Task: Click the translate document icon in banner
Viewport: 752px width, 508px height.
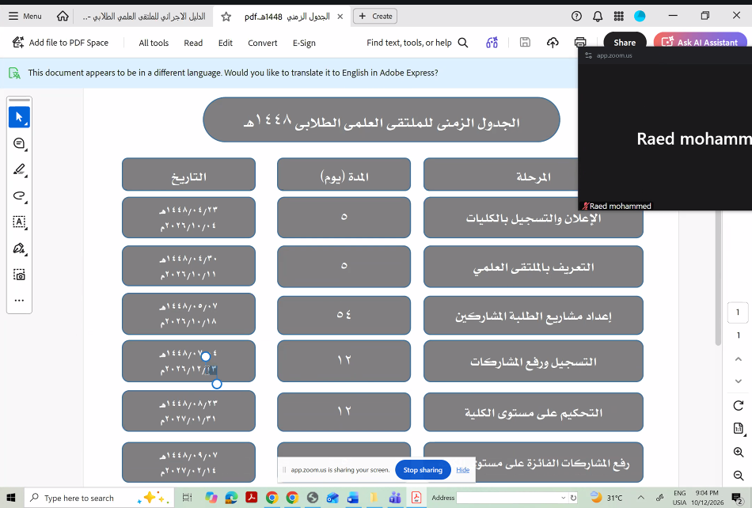Action: (14, 73)
